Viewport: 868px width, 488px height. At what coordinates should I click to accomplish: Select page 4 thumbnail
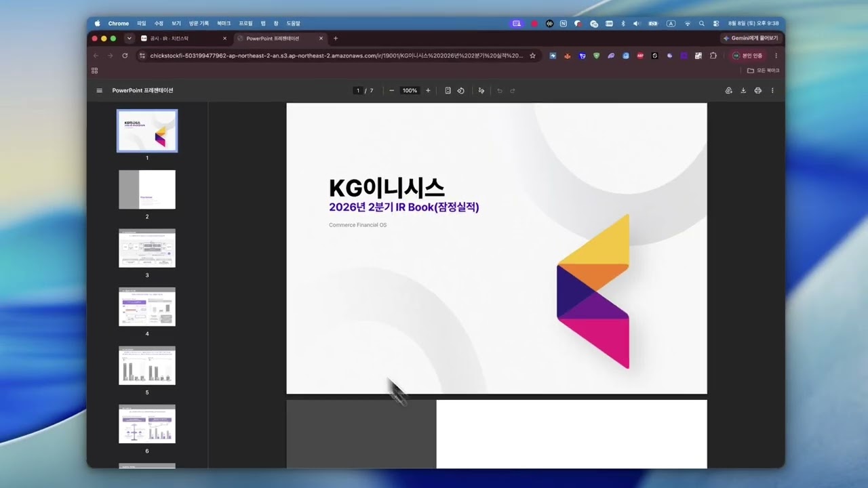click(147, 307)
